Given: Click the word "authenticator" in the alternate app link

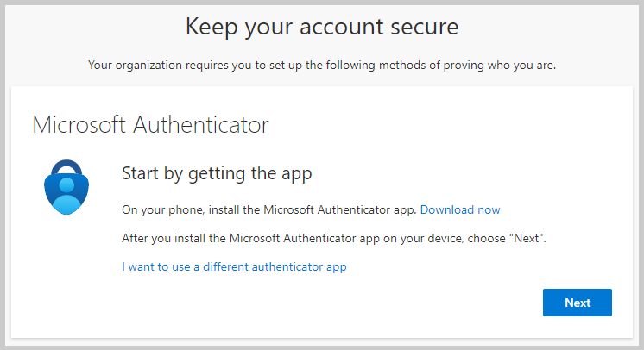Looking at the screenshot, I should click(287, 266).
